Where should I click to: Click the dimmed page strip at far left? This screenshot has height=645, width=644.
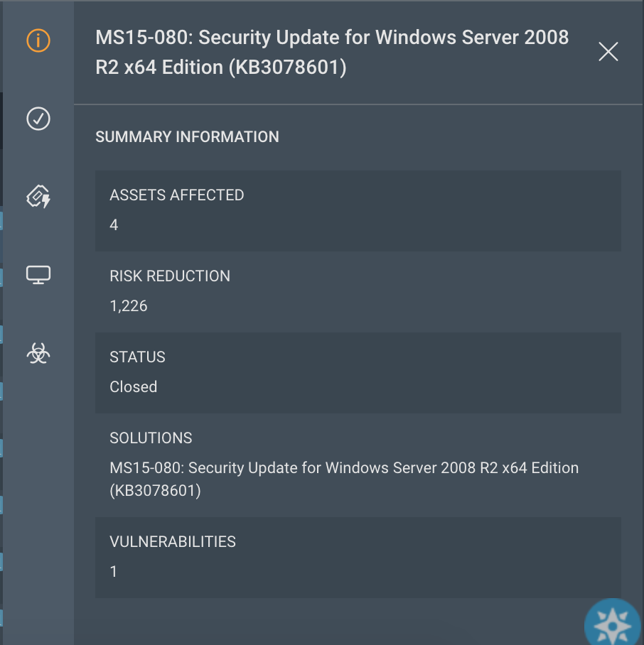(1, 320)
